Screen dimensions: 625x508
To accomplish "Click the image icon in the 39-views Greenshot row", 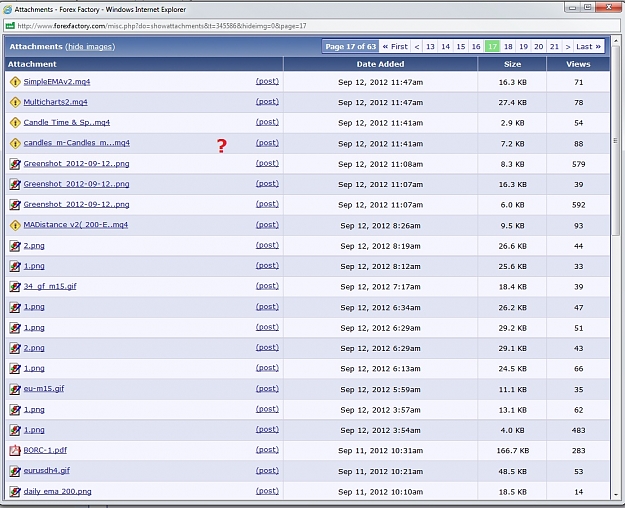I will pyautogui.click(x=15, y=184).
